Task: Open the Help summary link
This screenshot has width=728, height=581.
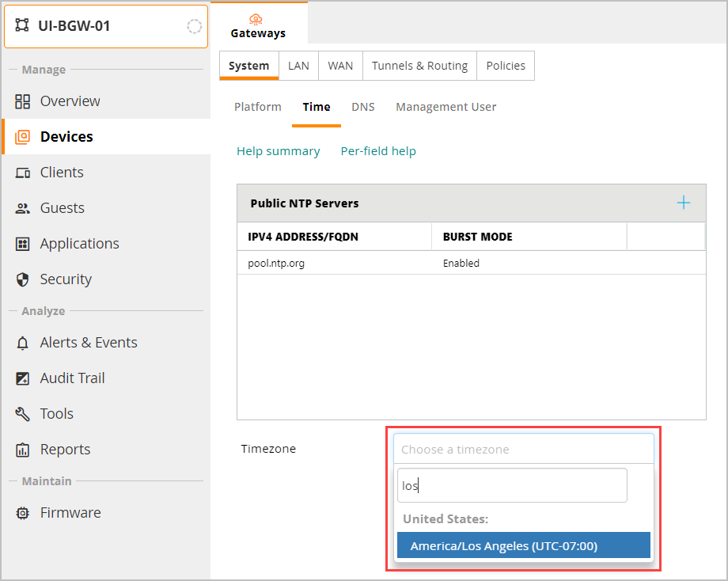Action: click(279, 151)
